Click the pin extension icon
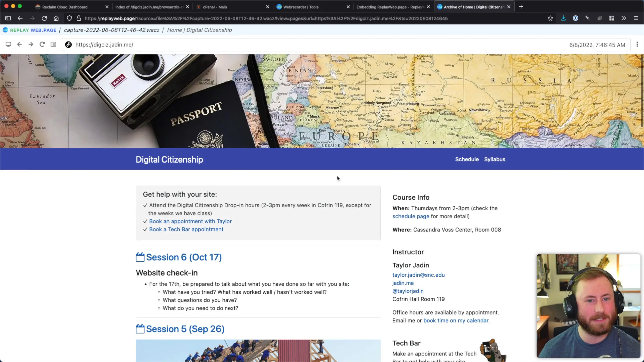This screenshot has height=362, width=644. click(587, 18)
